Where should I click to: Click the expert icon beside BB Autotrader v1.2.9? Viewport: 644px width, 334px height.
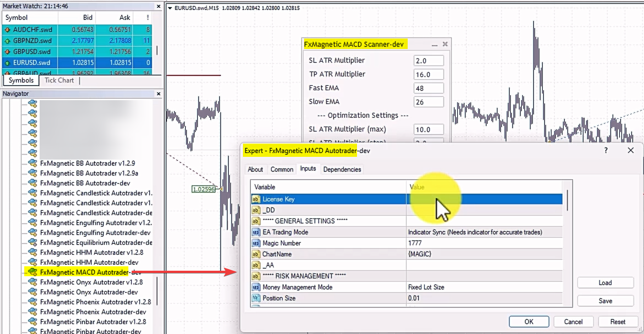pos(33,163)
